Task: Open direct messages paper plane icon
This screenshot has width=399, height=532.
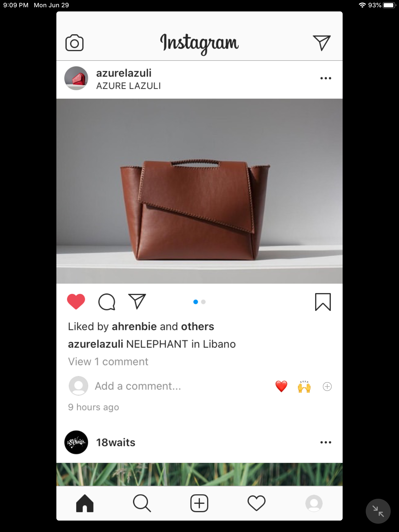Action: (322, 43)
